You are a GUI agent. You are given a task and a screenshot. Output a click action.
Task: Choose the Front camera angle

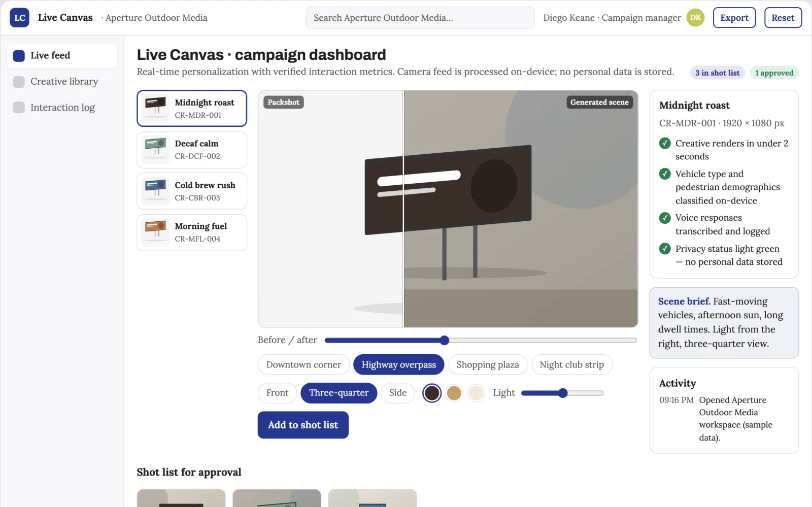(x=277, y=393)
